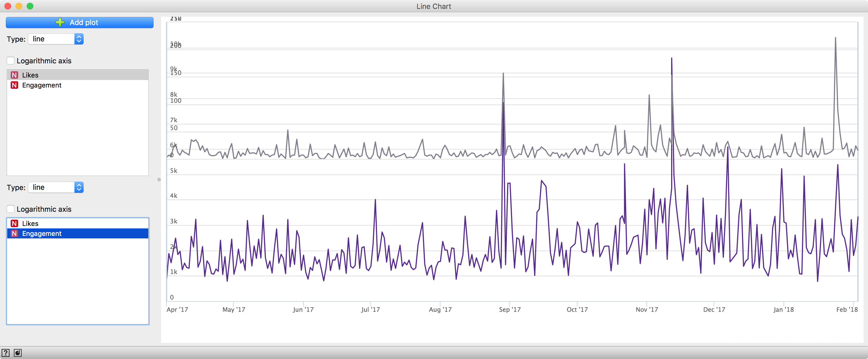Click the N badge beside Likes in lower list
Image resolution: width=868 pixels, height=359 pixels.
pyautogui.click(x=14, y=223)
